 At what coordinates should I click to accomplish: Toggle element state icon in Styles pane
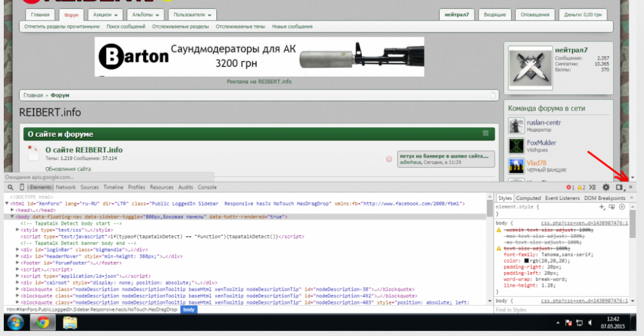pos(612,206)
